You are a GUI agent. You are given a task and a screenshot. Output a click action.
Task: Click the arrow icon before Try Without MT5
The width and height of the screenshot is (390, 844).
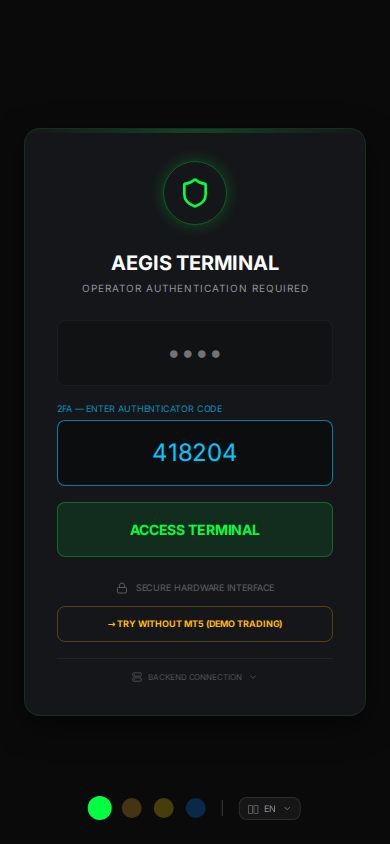[x=111, y=624]
